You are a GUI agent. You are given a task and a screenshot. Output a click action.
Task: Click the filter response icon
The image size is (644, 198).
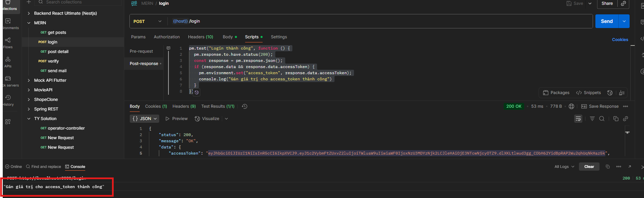[592, 119]
